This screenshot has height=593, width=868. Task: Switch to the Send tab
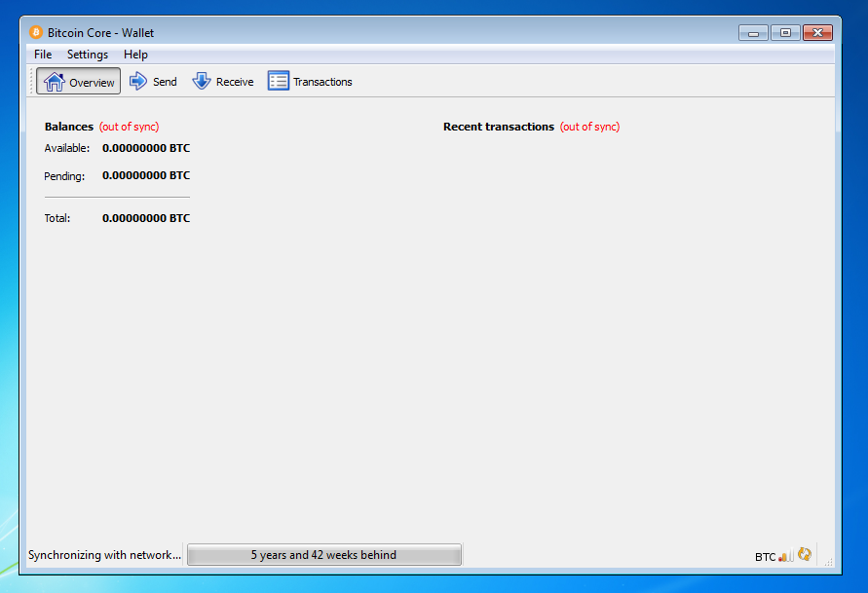click(x=153, y=81)
